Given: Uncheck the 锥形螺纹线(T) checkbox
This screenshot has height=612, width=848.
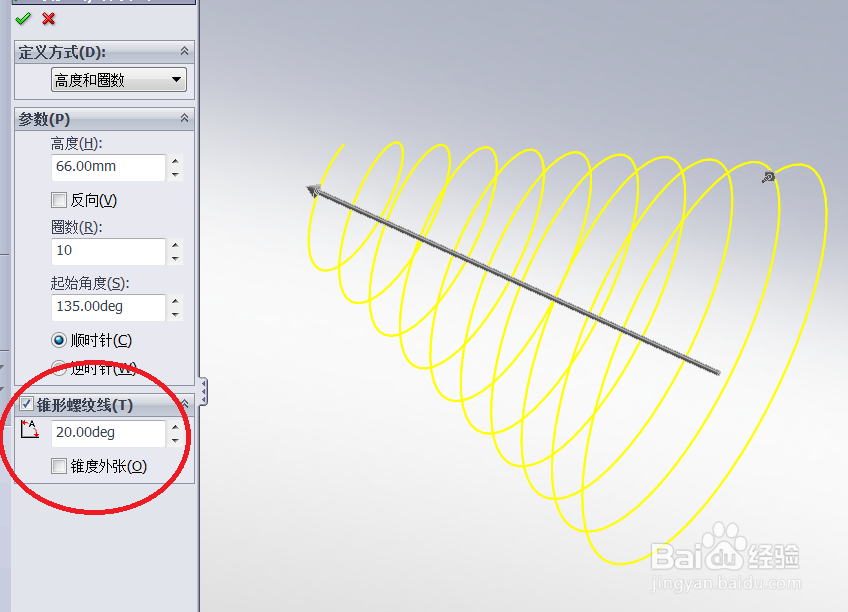Looking at the screenshot, I should click(x=26, y=404).
